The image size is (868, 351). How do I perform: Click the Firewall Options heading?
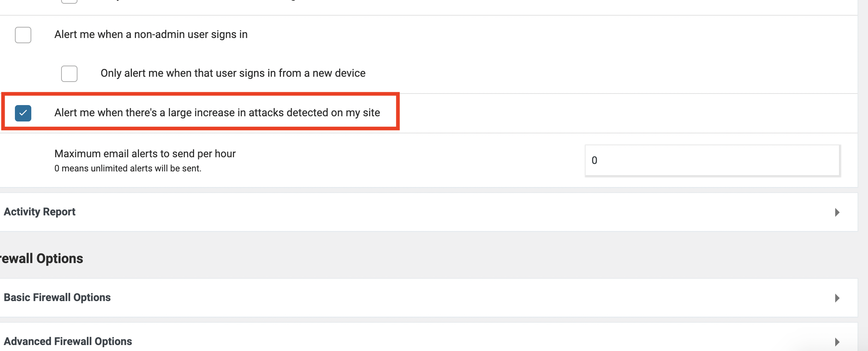[x=42, y=258]
